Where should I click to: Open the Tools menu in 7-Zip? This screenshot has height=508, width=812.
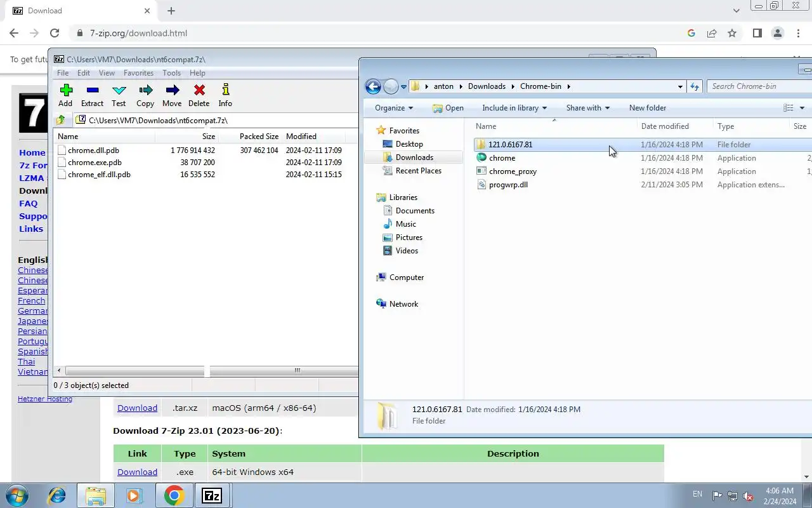(171, 73)
